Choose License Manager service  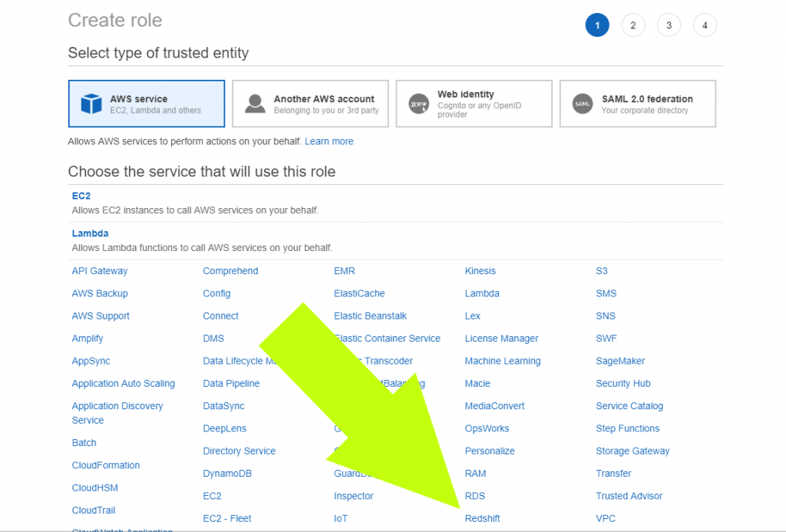pyautogui.click(x=501, y=339)
